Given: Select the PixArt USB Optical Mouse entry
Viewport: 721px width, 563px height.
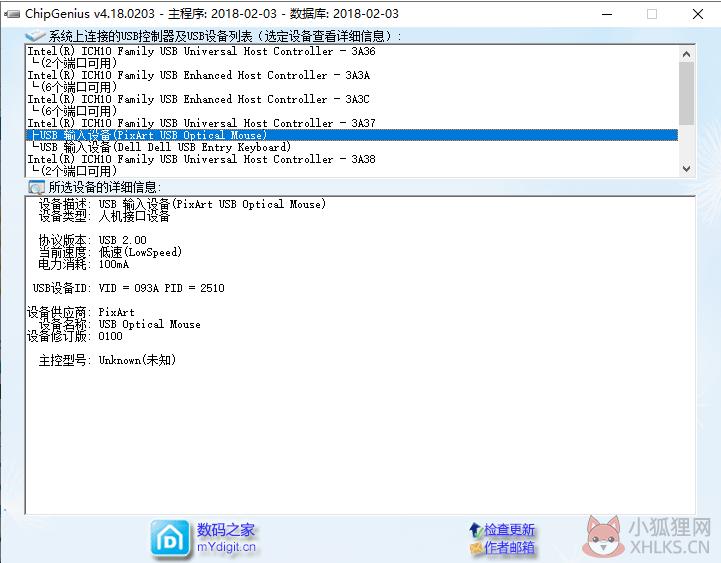Looking at the screenshot, I should coord(352,135).
